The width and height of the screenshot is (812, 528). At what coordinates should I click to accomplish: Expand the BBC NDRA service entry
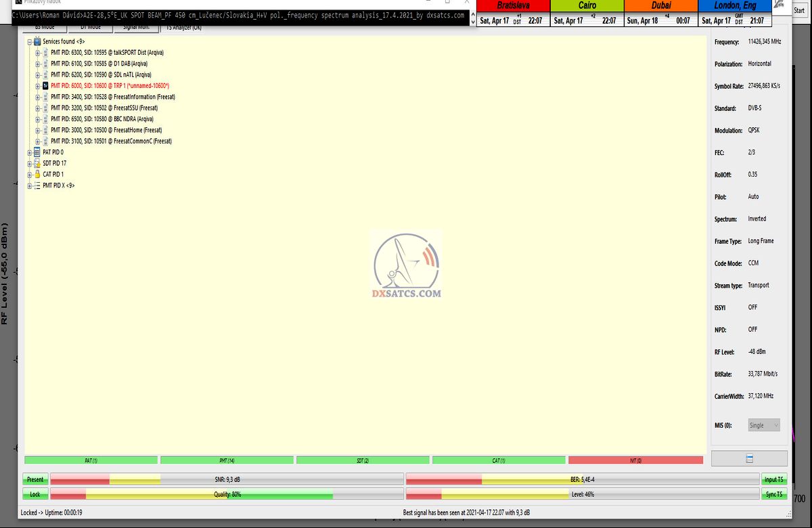[x=37, y=119]
